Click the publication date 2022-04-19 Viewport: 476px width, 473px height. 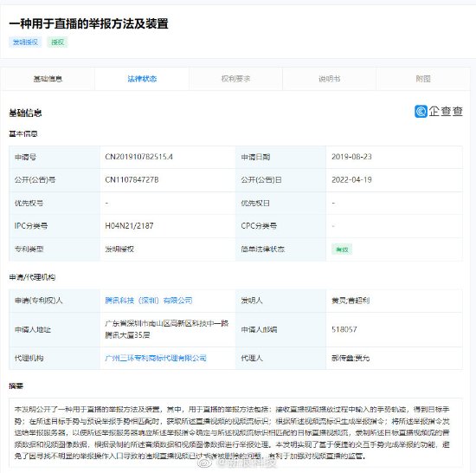pyautogui.click(x=351, y=180)
